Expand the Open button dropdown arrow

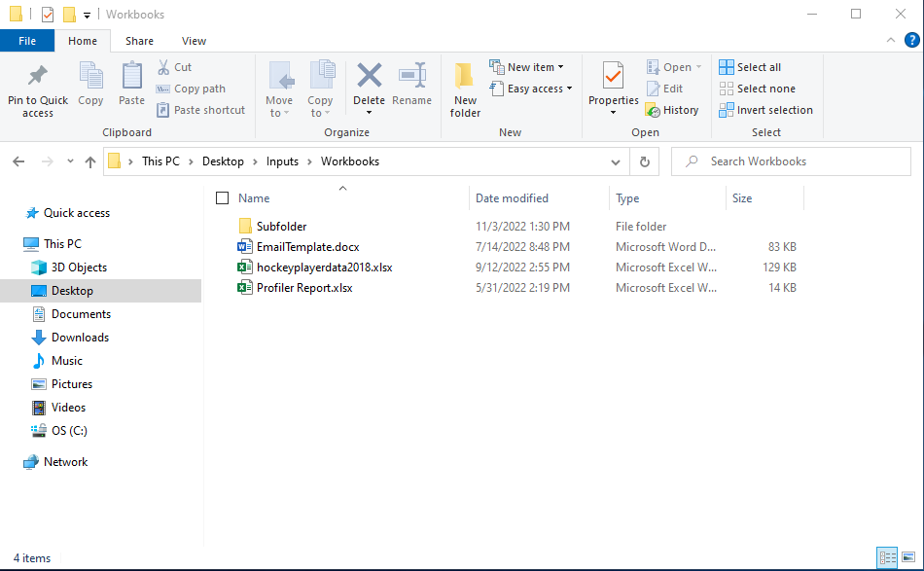tap(699, 67)
